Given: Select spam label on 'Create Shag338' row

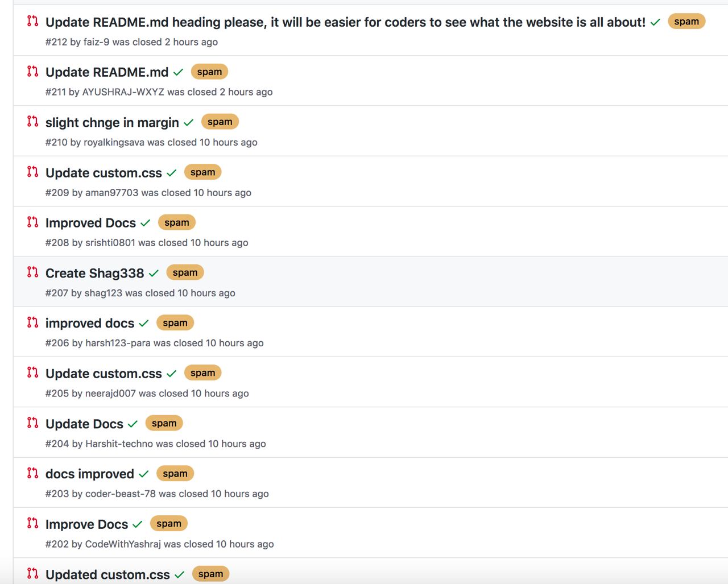Looking at the screenshot, I should point(185,272).
